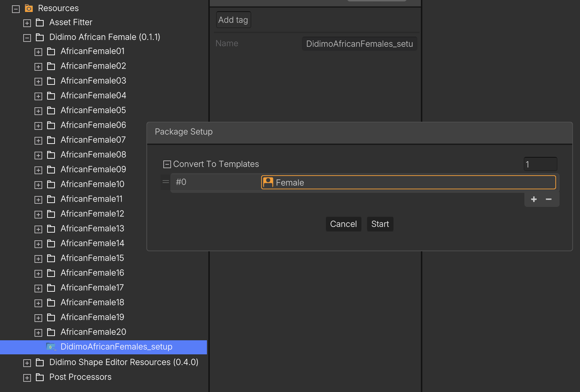
Task: Click the AfricanFemale20 folder icon
Action: point(51,333)
